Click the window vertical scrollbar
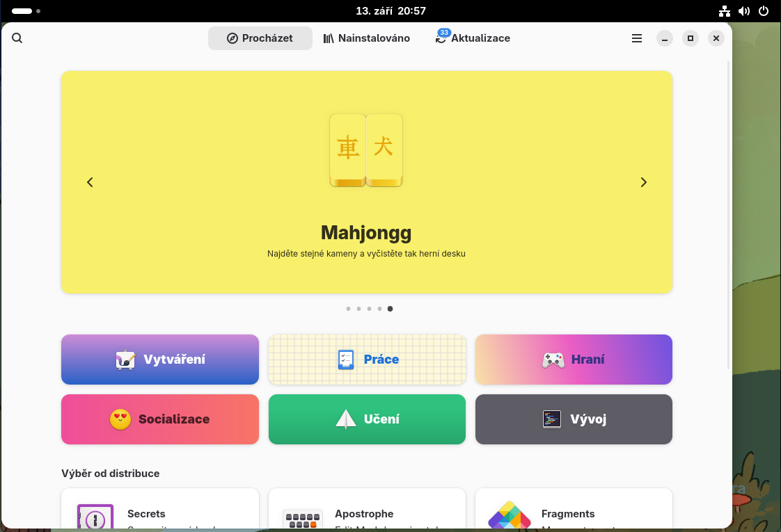This screenshot has height=532, width=781. (x=729, y=214)
